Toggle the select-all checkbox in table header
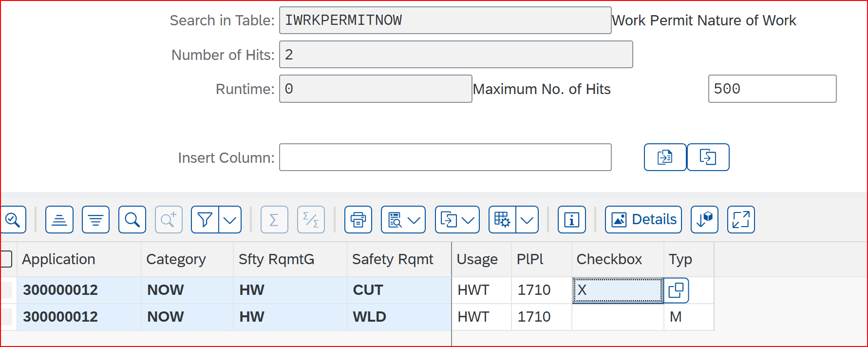This screenshot has height=347, width=868. click(x=6, y=259)
